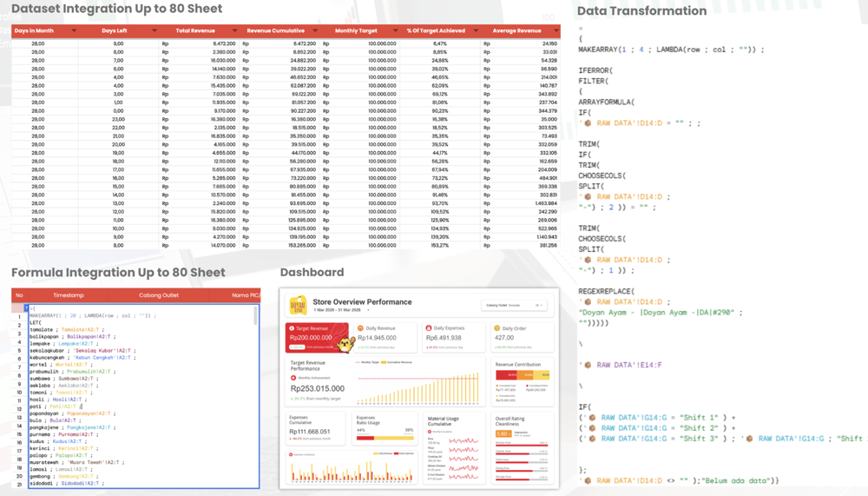Open the Revenue Cumulative column filter arrow
Image resolution: width=868 pixels, height=496 pixels.
315,30
